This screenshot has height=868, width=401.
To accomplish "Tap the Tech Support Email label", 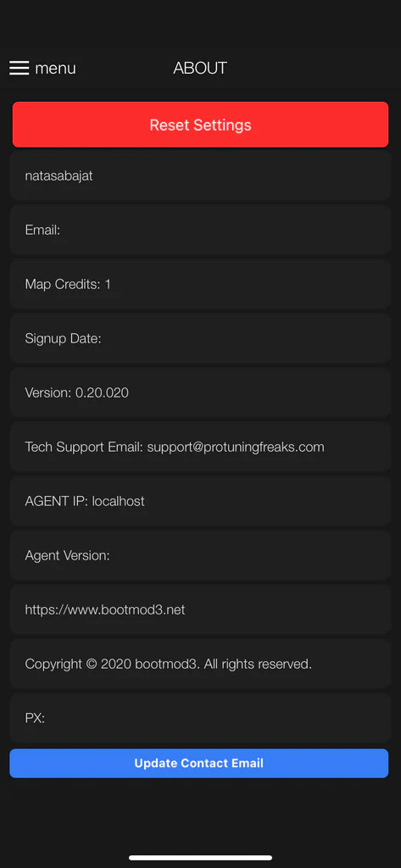I will coord(84,448).
